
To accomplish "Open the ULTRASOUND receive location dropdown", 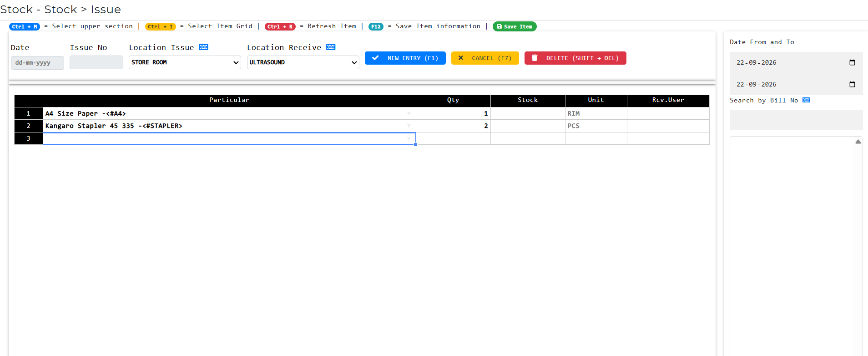I will click(x=303, y=62).
